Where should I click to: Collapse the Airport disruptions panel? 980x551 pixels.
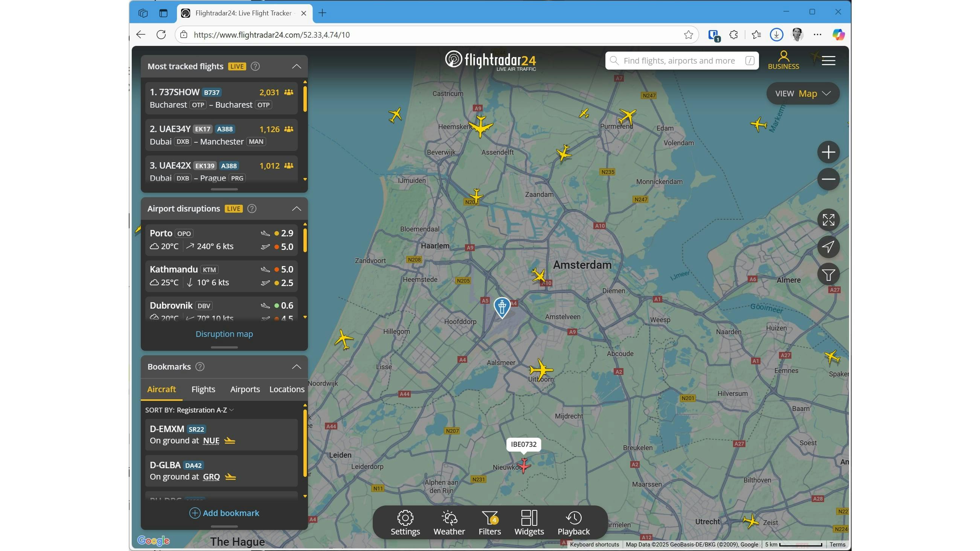tap(296, 209)
